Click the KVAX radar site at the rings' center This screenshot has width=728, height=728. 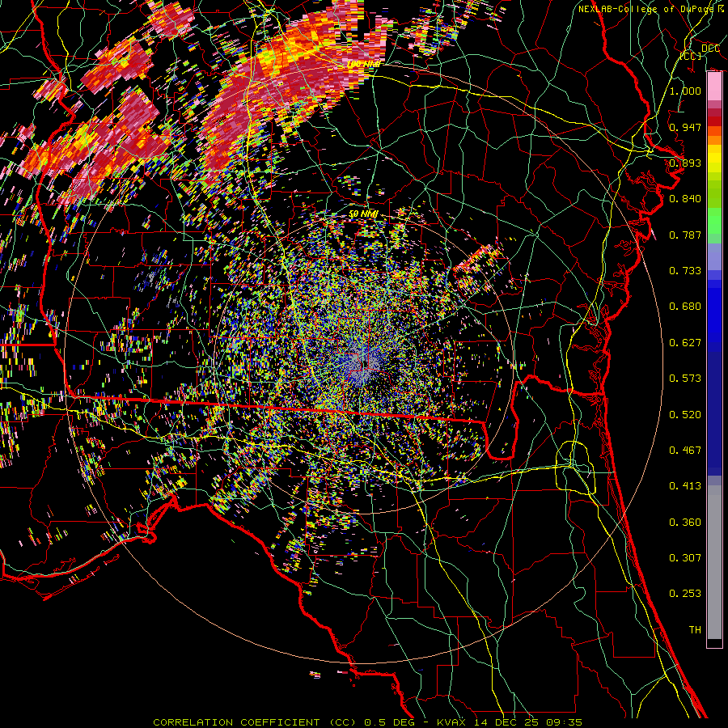(363, 365)
